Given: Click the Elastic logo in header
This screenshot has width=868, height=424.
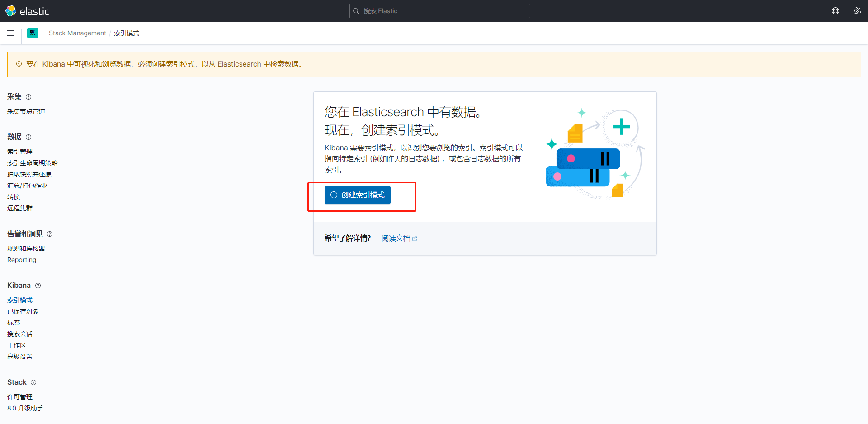Looking at the screenshot, I should (x=27, y=11).
